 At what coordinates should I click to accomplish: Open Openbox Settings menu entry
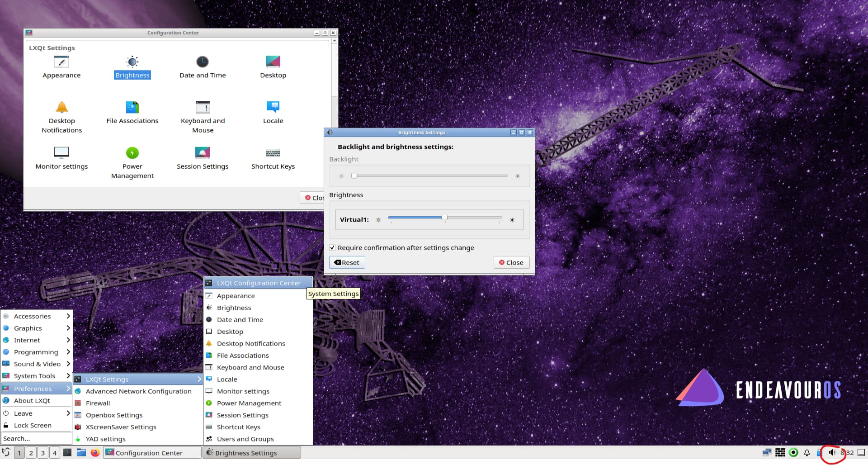point(138,415)
